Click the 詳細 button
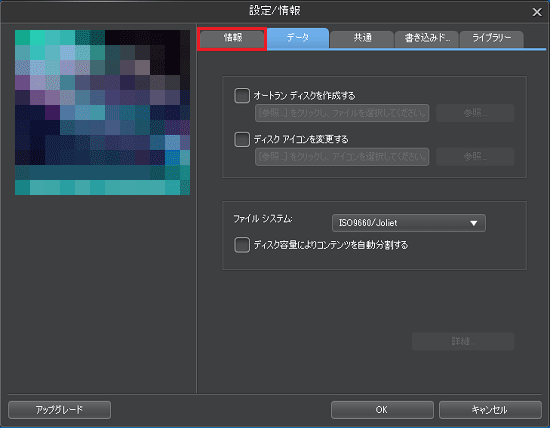This screenshot has height=428, width=550. 463,341
